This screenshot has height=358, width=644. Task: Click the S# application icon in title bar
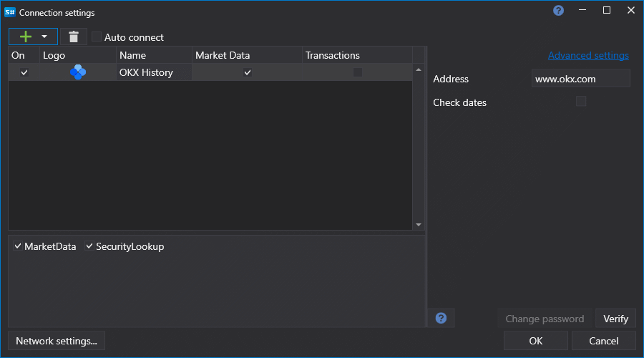[x=10, y=12]
